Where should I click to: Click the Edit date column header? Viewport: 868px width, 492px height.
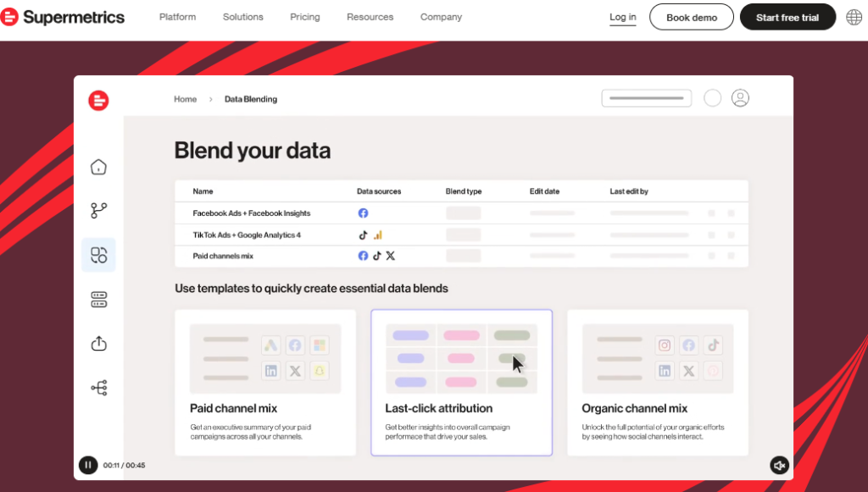click(x=544, y=191)
